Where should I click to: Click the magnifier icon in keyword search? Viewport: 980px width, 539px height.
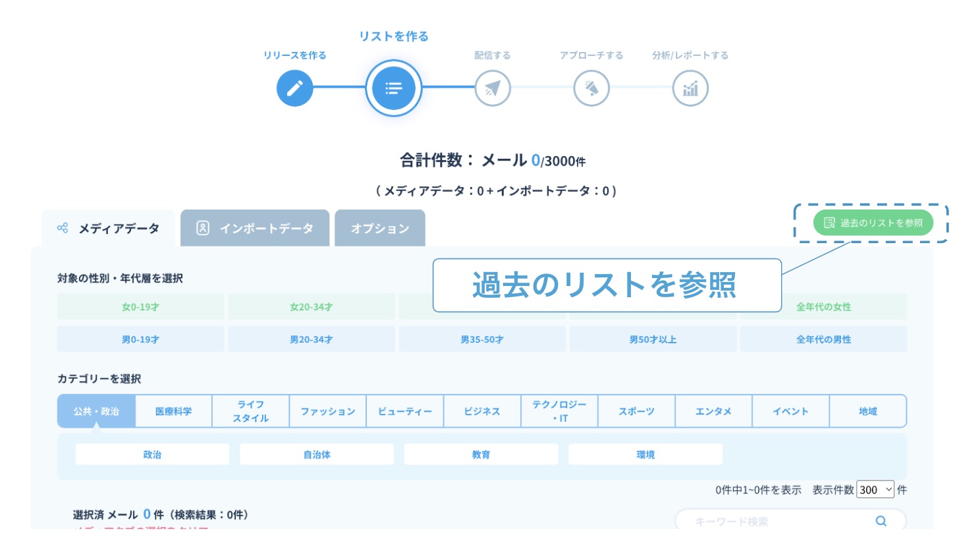click(x=881, y=521)
